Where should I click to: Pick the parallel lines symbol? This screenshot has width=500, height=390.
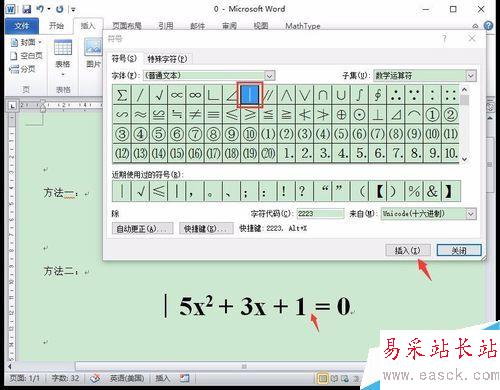tap(268, 95)
